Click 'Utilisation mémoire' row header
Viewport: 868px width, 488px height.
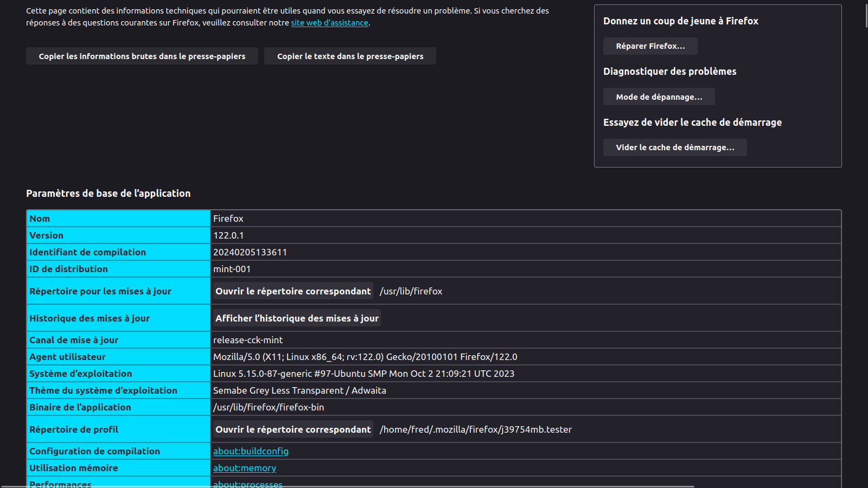(118, 468)
